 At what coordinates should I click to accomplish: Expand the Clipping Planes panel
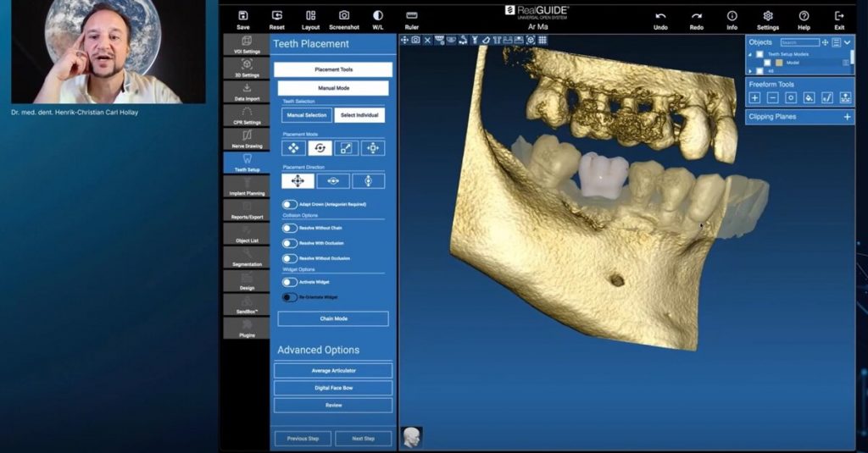click(x=847, y=117)
